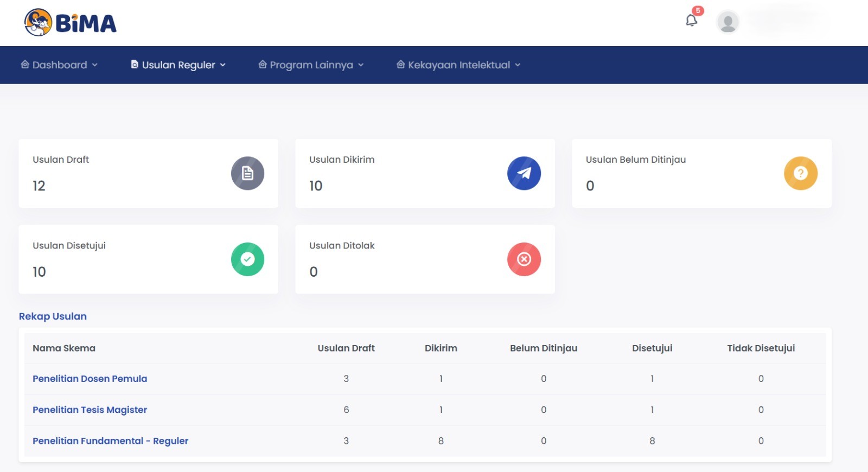Click the red notification count badge
Image resolution: width=868 pixels, height=472 pixels.
pyautogui.click(x=698, y=10)
